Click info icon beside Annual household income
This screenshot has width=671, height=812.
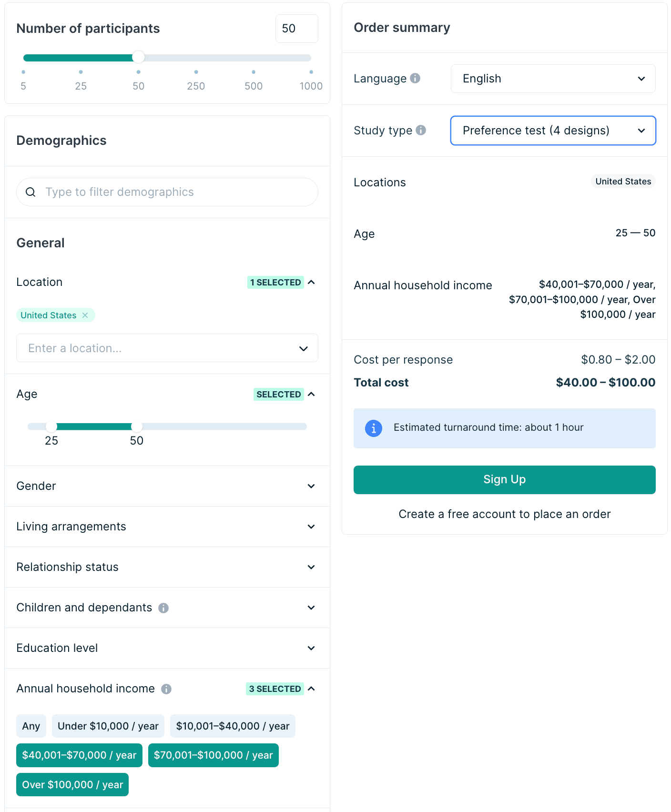coord(166,689)
